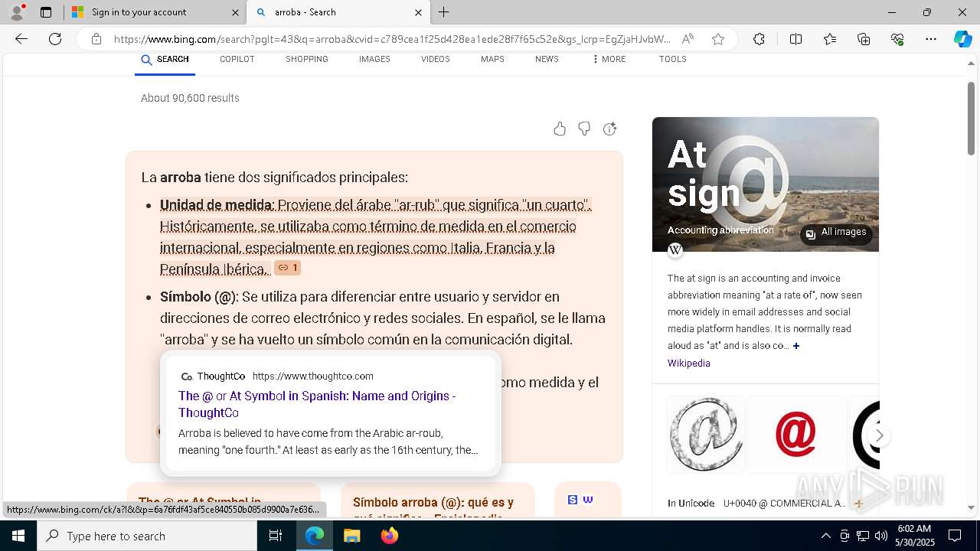Open the Windows Start menu
This screenshot has width=980, height=551.
pos(18,536)
